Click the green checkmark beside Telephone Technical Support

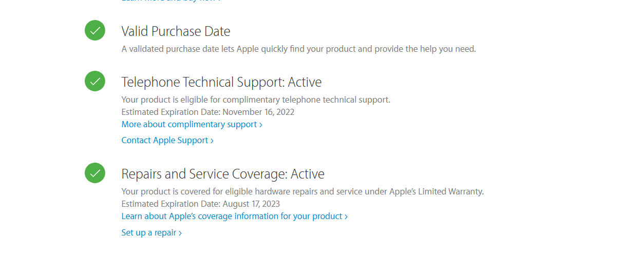[x=95, y=81]
